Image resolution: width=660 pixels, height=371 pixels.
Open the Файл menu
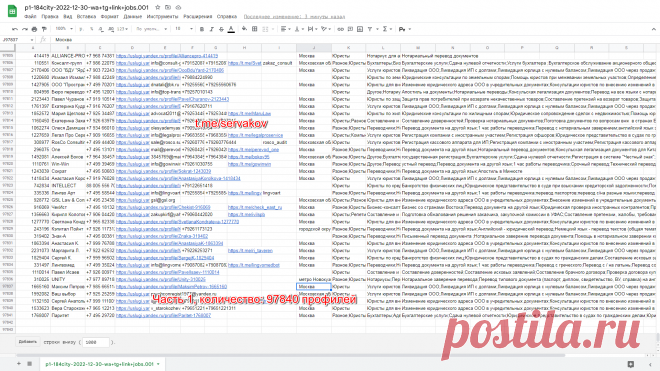(x=30, y=16)
